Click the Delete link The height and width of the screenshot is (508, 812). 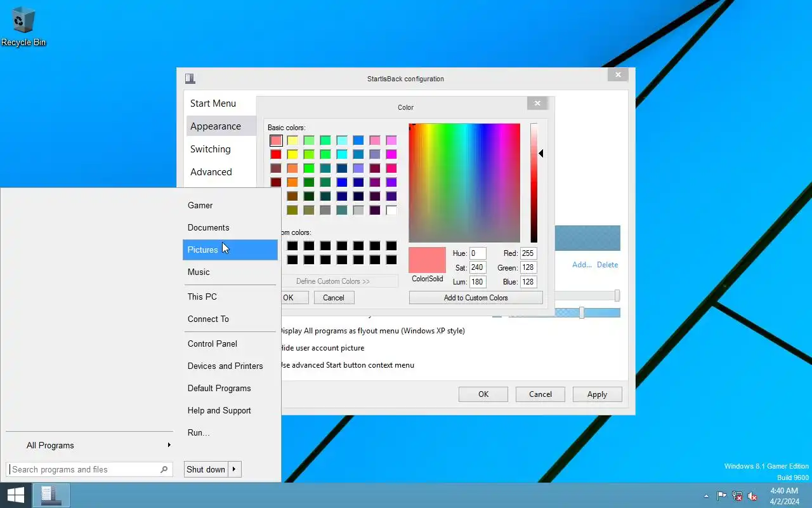coord(607,265)
